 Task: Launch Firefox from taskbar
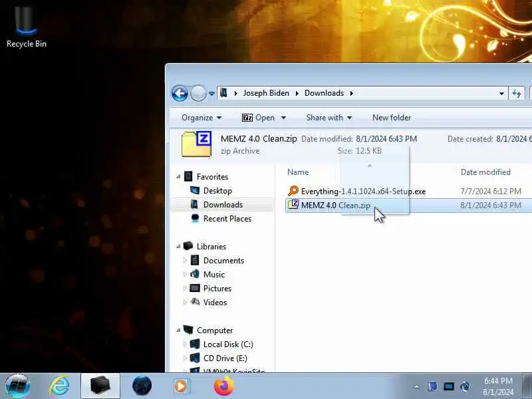(x=223, y=386)
